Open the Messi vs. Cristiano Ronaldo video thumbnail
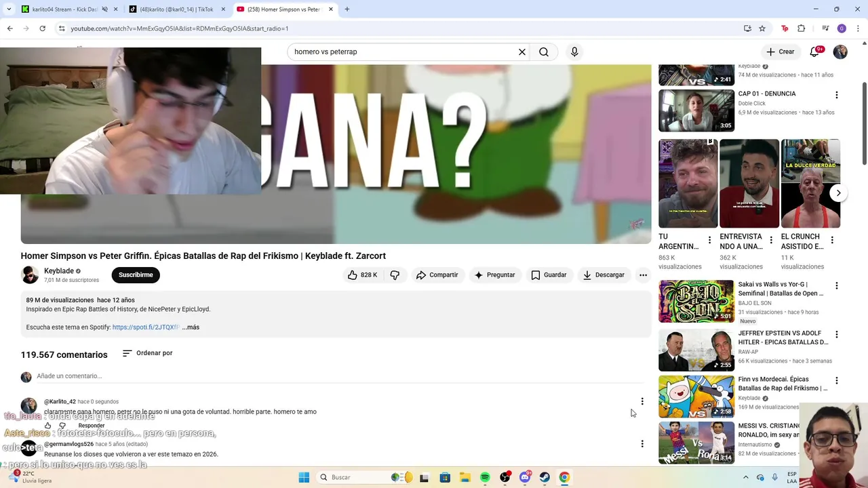868x488 pixels. click(696, 443)
